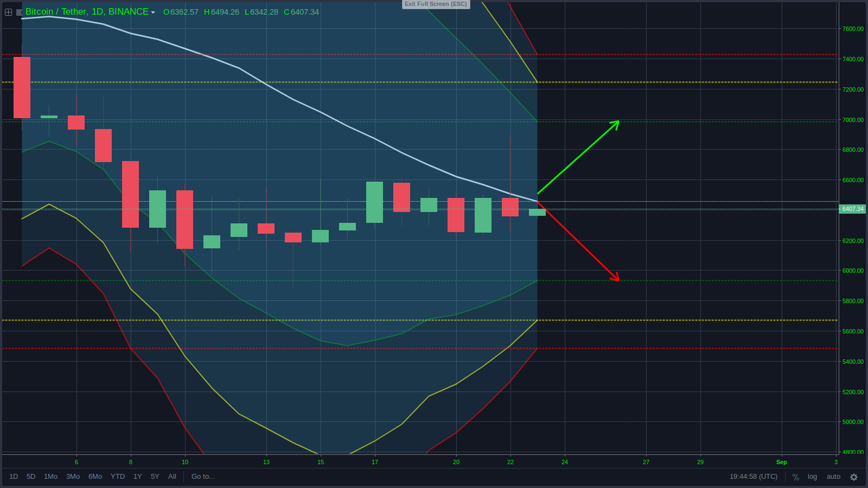The image size is (868, 488).
Task: Click the 24 date label on time axis
Action: [565, 462]
